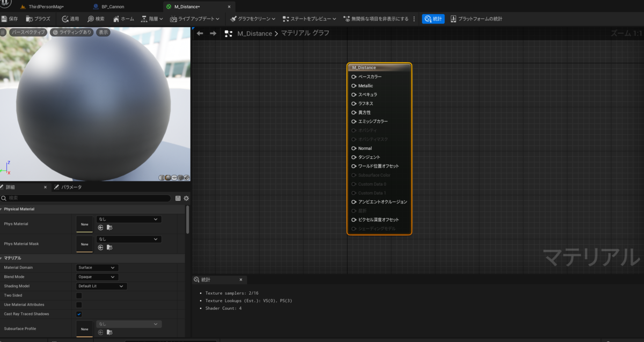
Task: Open the 階層 (Hierarchy) dropdown
Action: pos(152,19)
